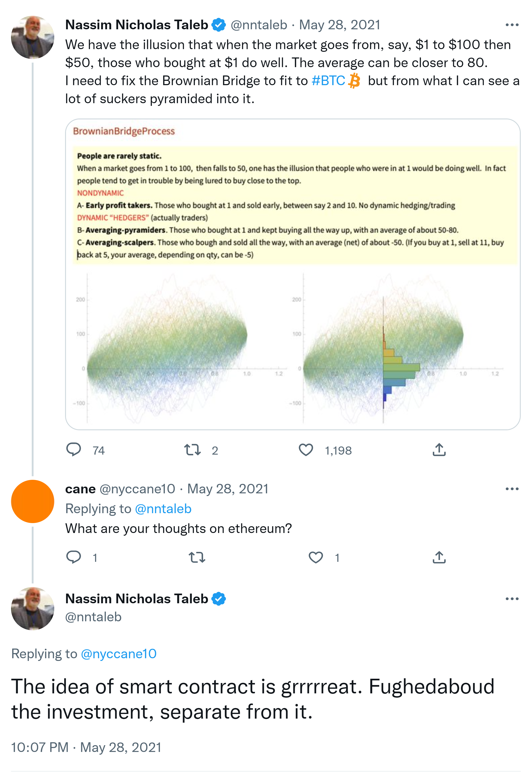The image size is (532, 781).
Task: View cane's orange profile avatar
Action: click(33, 501)
